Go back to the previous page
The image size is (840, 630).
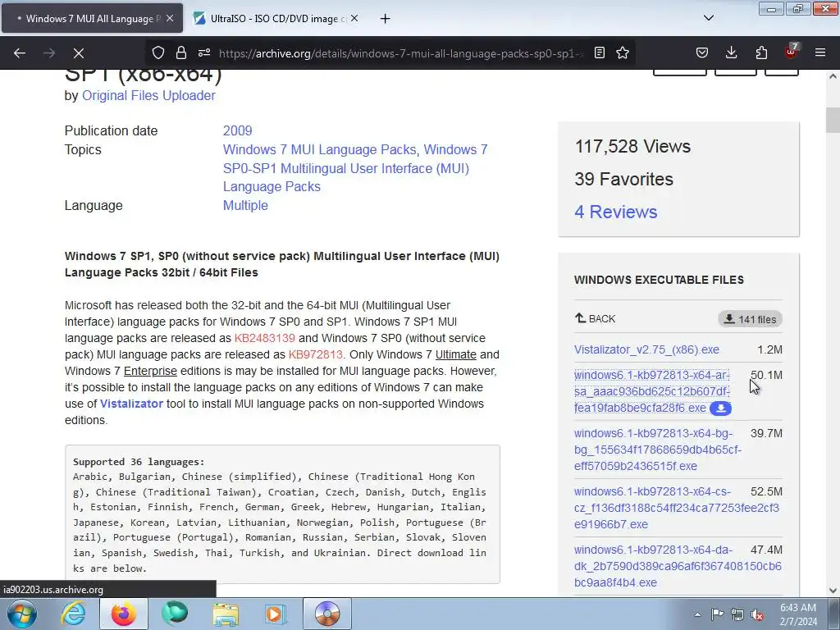pos(20,53)
